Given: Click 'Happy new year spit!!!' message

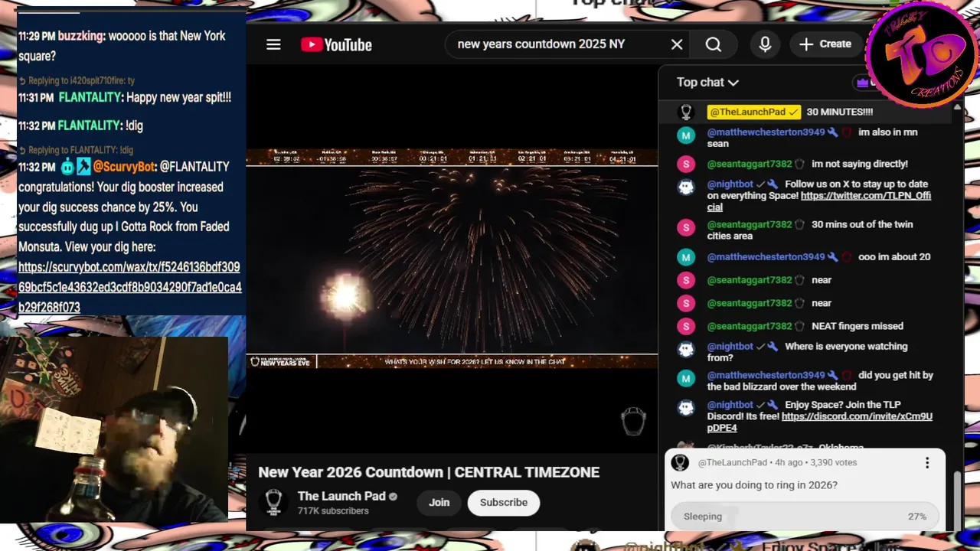Looking at the screenshot, I should [x=178, y=98].
